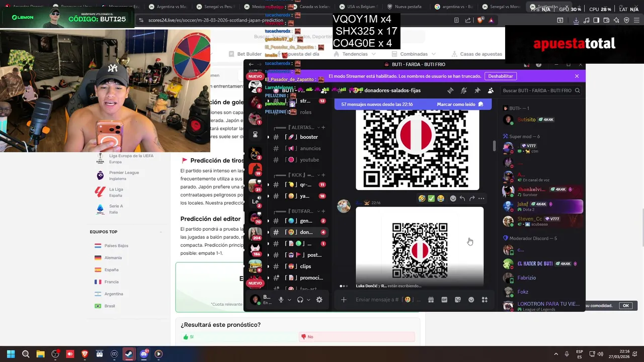
Task: Click the notification settings bell icon in Discord
Action: click(x=464, y=90)
